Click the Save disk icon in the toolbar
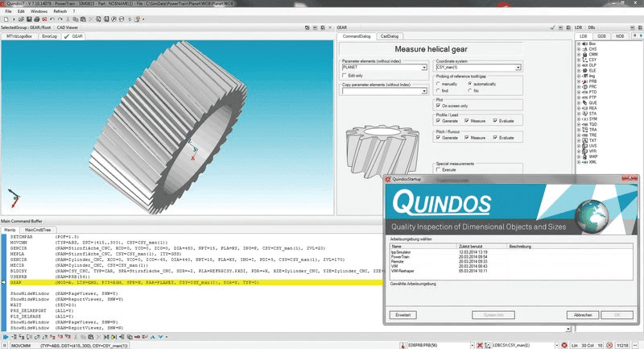This screenshot has height=349, width=644. [x=29, y=19]
